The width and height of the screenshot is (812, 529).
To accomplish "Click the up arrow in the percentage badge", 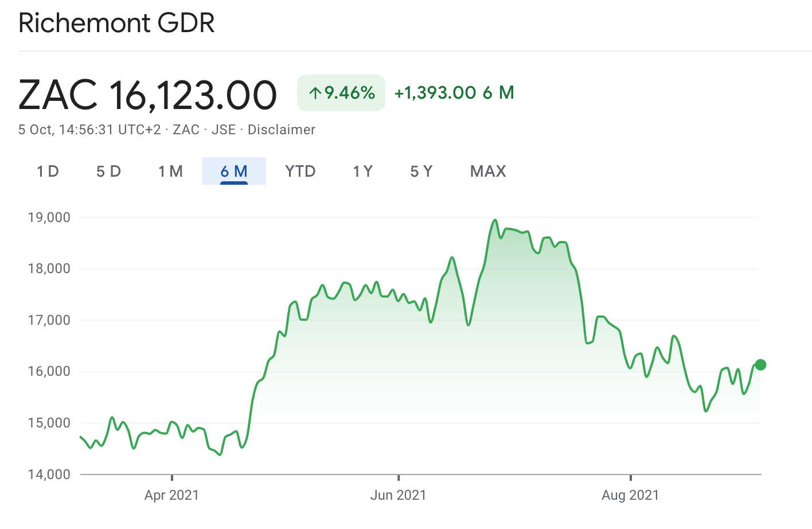I will pyautogui.click(x=315, y=93).
